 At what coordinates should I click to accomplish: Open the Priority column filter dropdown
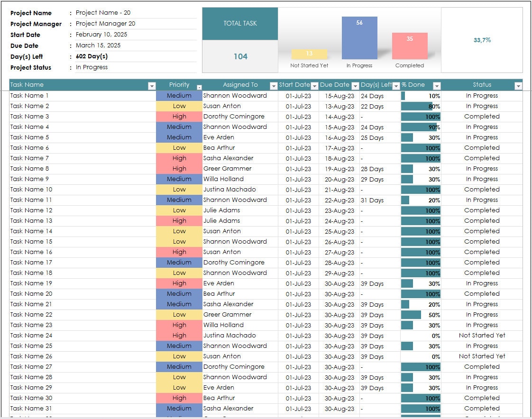(x=199, y=87)
